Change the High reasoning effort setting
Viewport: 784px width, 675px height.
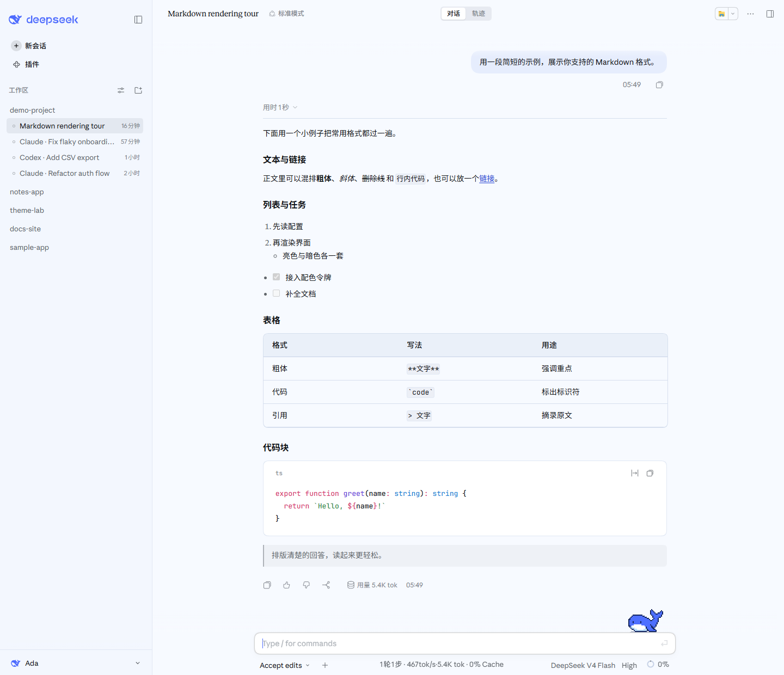tap(629, 665)
